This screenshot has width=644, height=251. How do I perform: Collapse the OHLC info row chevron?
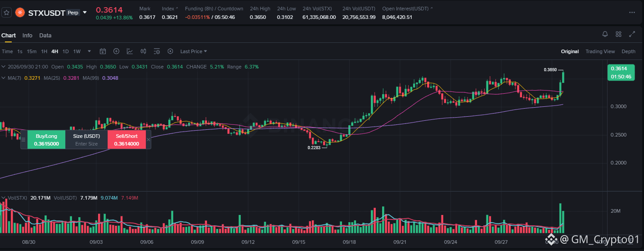(x=4, y=67)
